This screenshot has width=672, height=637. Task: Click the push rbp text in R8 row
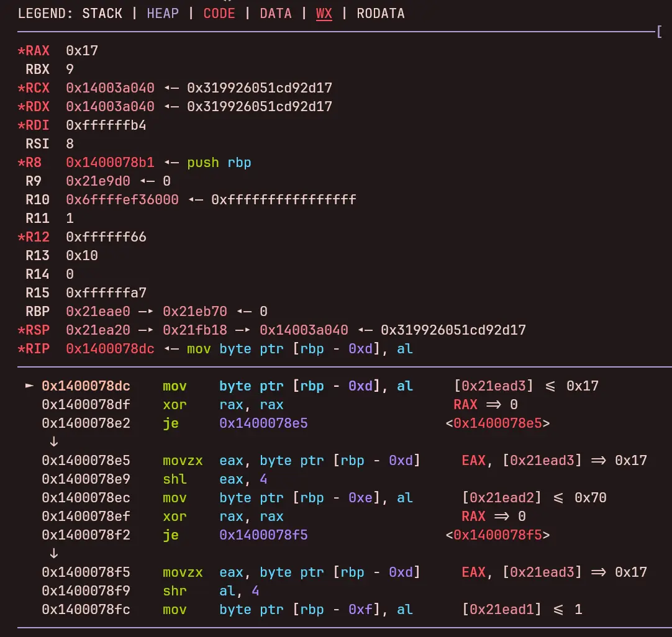click(x=219, y=163)
